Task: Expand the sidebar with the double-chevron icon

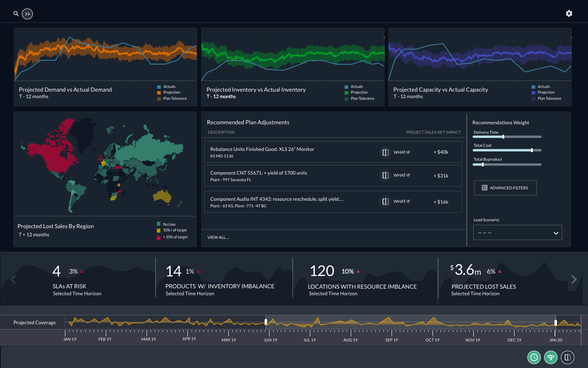Action: (x=27, y=13)
